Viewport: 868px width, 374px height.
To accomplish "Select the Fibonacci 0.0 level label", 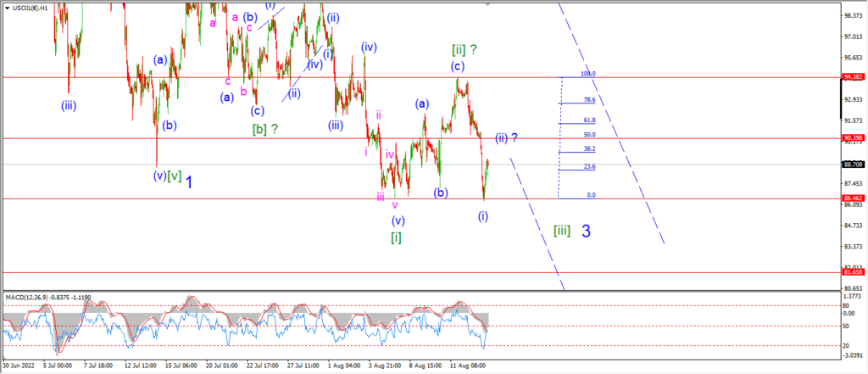I will pyautogui.click(x=591, y=195).
